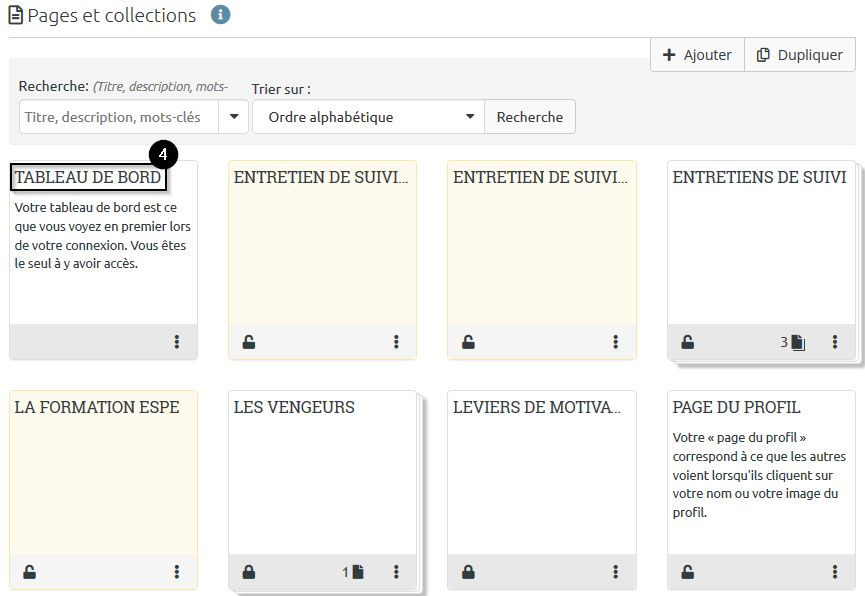The height and width of the screenshot is (596, 865).
Task: Open the Ordre alphabétique sort dropdown
Action: 368,117
